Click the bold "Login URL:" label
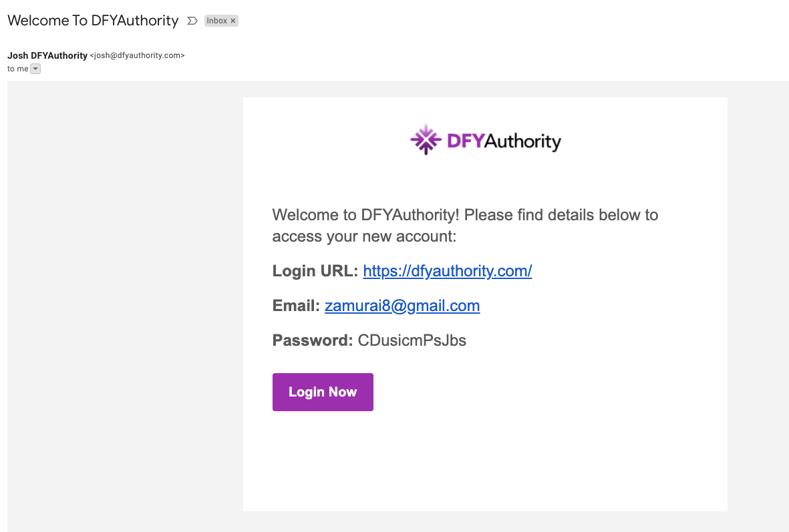This screenshot has height=532, width=789. (x=315, y=271)
